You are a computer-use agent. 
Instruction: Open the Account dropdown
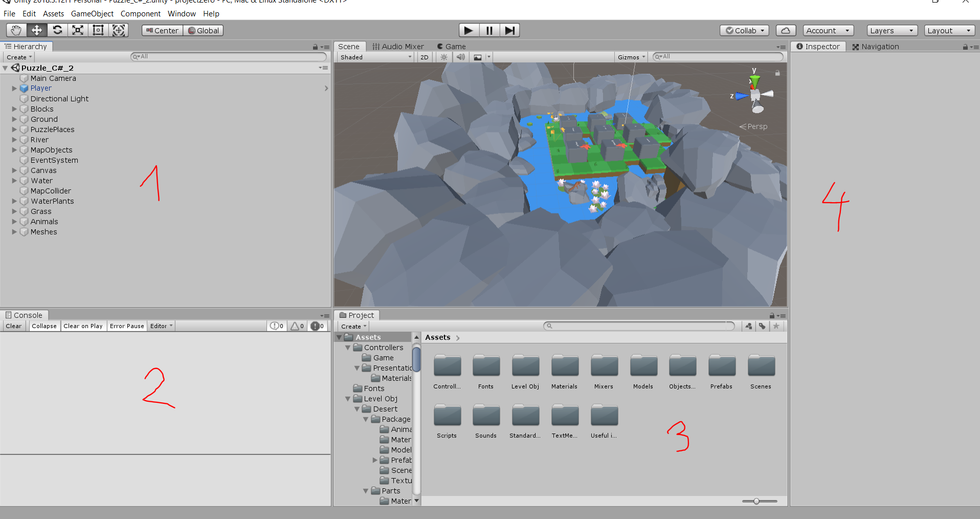(x=828, y=30)
